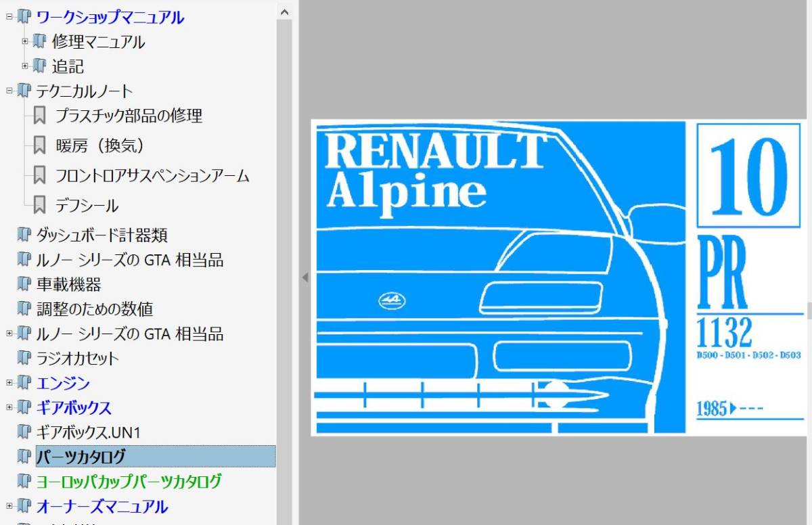812x525 pixels.
Task: Click the bookmark icon beside フロントロアサスペンションアーム
Action: [x=39, y=175]
